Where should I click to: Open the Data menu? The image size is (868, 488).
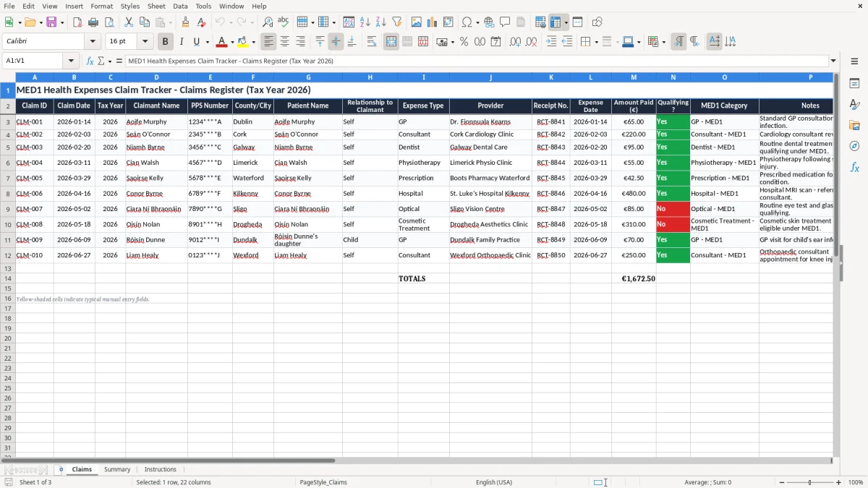click(180, 6)
